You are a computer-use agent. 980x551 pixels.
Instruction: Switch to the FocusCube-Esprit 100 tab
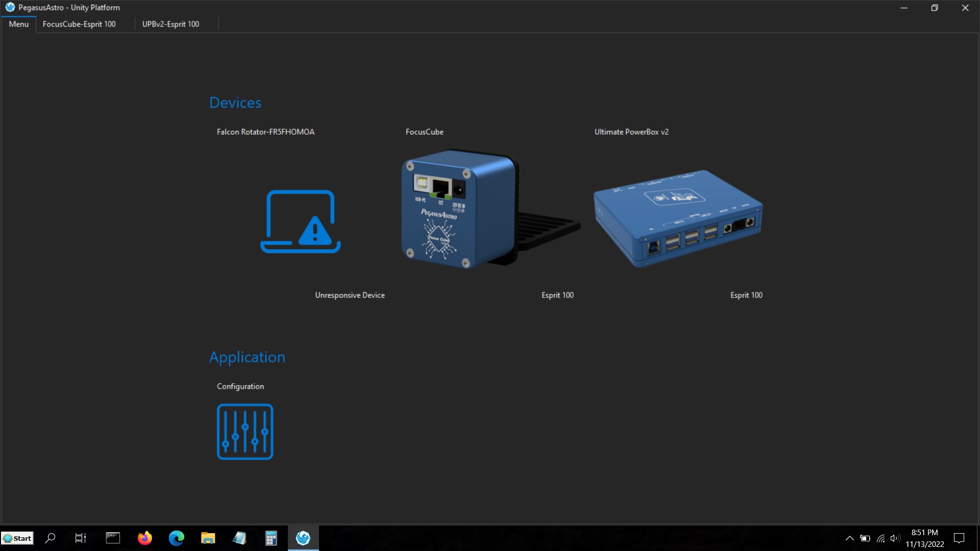[79, 24]
